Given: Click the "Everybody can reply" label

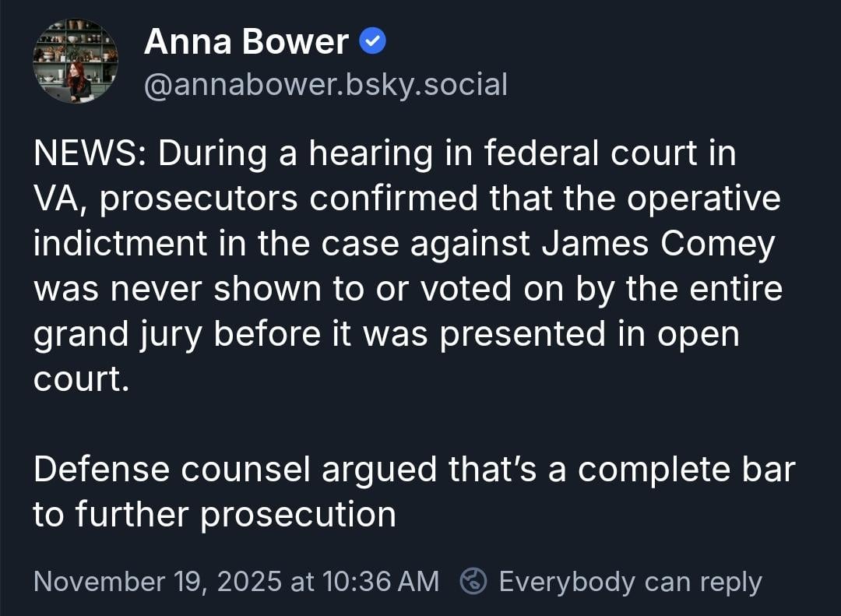Looking at the screenshot, I should pyautogui.click(x=630, y=582).
